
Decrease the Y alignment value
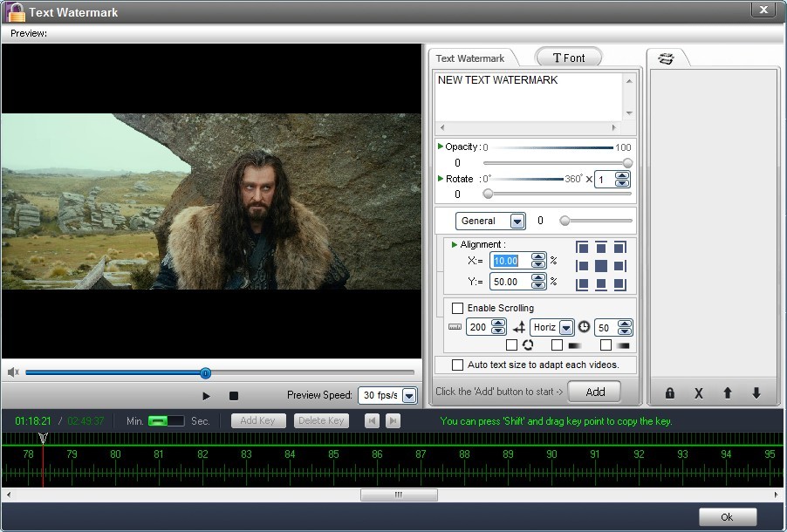538,285
